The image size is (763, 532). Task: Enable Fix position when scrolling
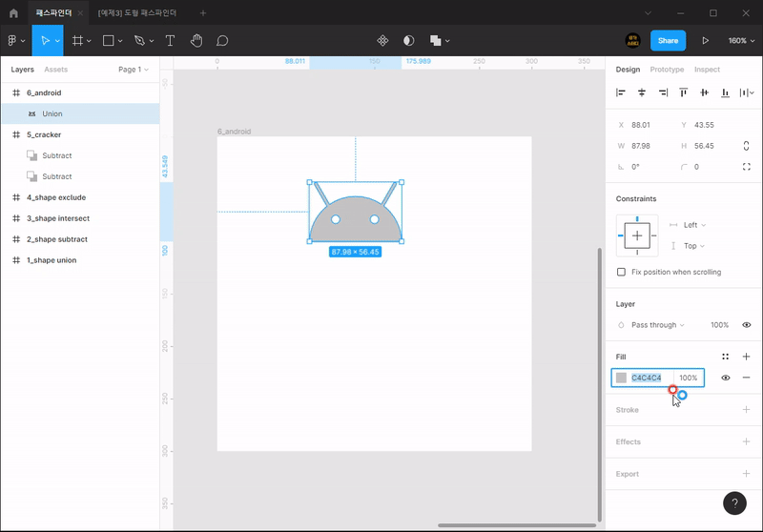621,272
